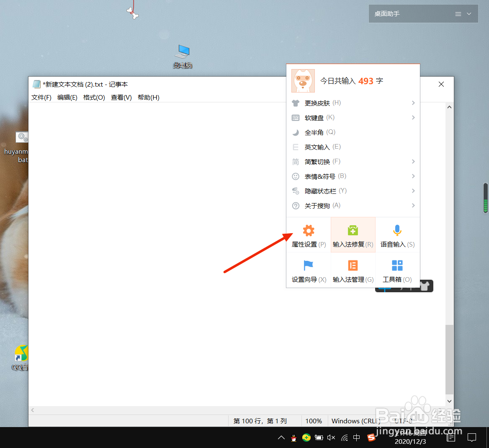Click the 100% zoom indicator in the status bar
Screen dimensions: 489x448
(x=314, y=421)
